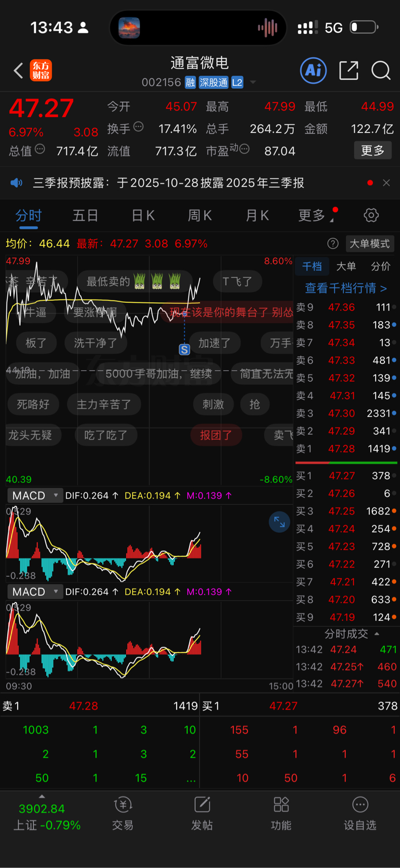400x868 pixels.
Task: Collapse the 分时成交 section arrow
Action: [377, 633]
